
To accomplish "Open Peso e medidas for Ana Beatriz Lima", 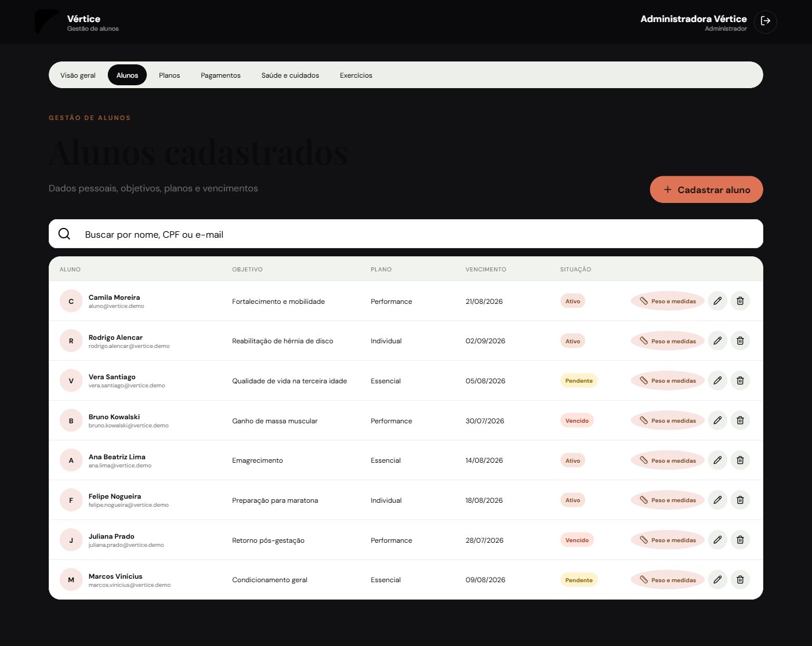I will click(668, 460).
